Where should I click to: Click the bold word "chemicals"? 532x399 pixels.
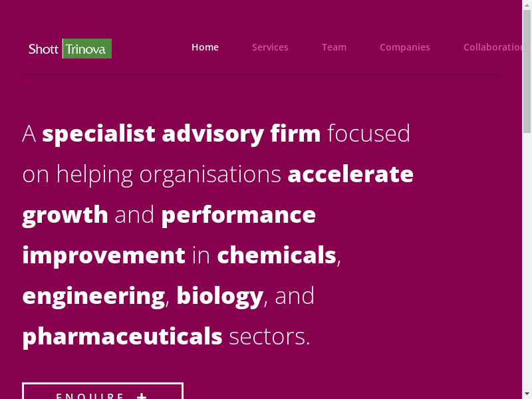coord(277,255)
